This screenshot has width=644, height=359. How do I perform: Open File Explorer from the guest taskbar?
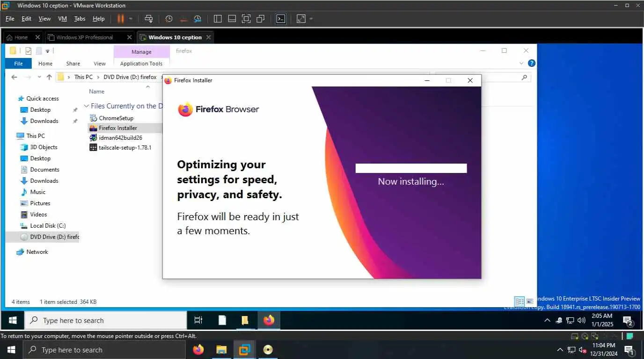tap(245, 320)
